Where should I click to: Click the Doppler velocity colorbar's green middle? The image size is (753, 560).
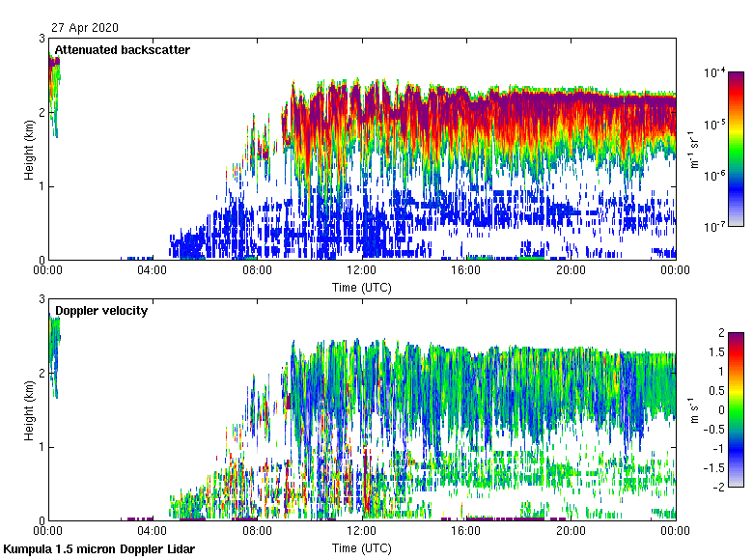pos(735,409)
